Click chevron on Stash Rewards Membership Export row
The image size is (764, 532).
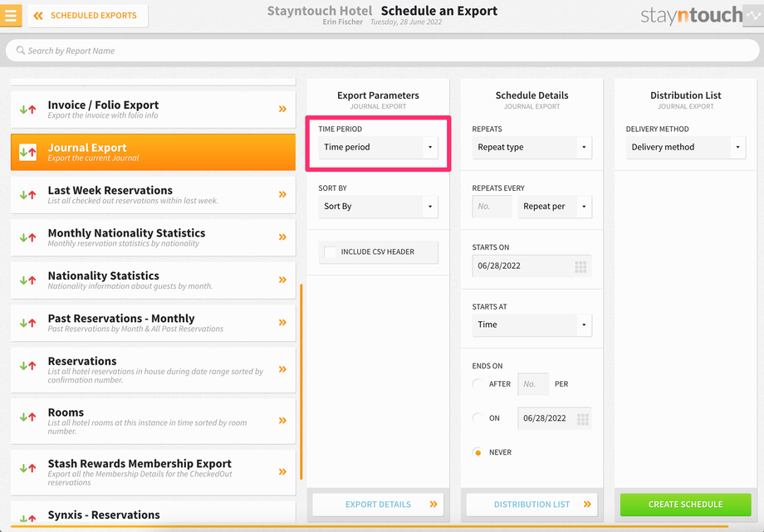[x=282, y=471]
